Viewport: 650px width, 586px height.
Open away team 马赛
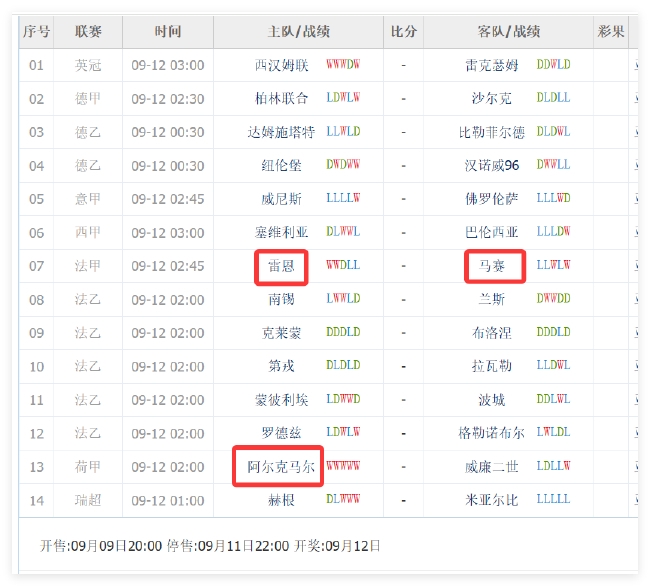pyautogui.click(x=492, y=266)
